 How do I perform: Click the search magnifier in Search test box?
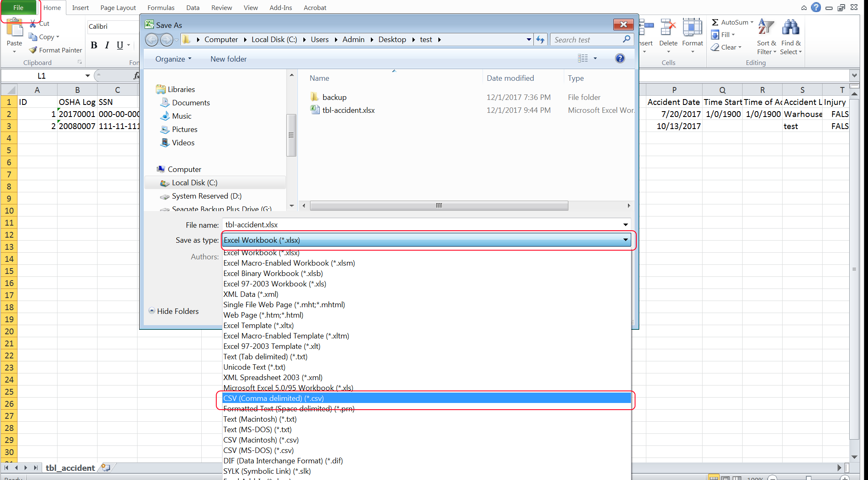[626, 39]
